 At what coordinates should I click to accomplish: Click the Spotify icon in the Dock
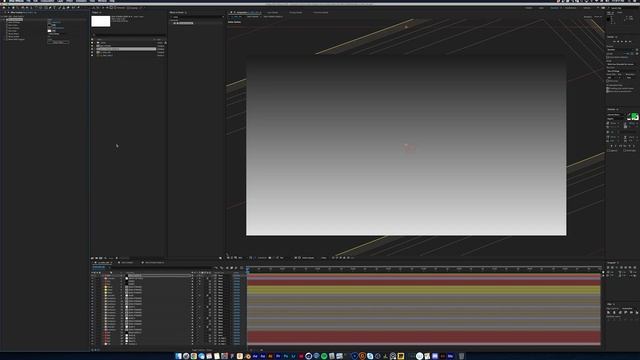(324, 356)
